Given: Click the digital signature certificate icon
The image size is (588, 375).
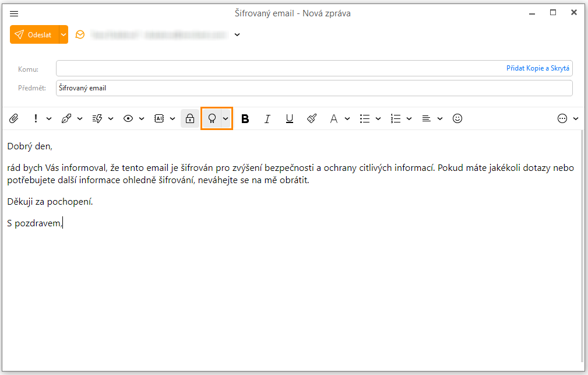Looking at the screenshot, I should tap(212, 118).
